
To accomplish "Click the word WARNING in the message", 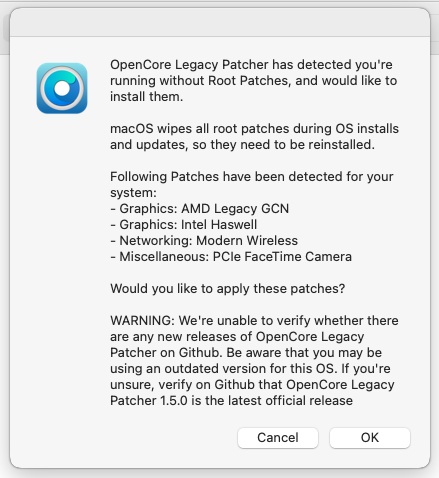I will 142,320.
